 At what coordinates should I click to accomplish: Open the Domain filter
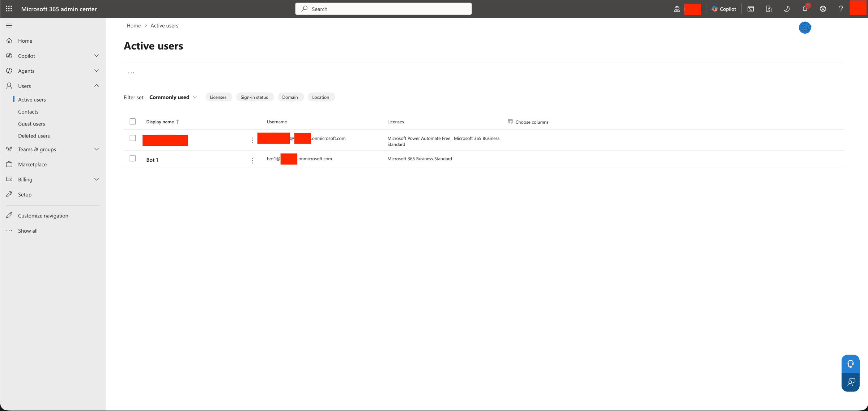290,97
